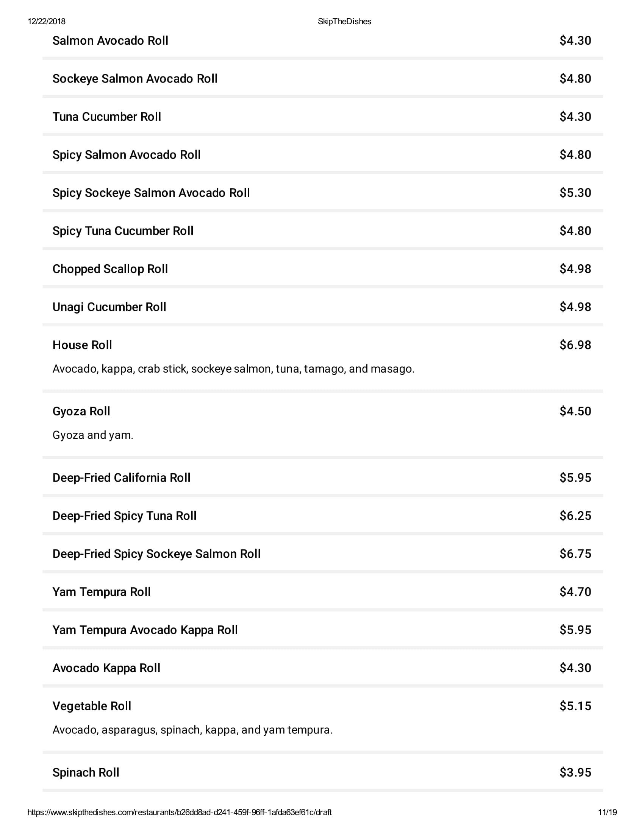Pick Deep-Fried Spicy Sockeye Salmon Roll
The image size is (644, 833).
(x=156, y=554)
